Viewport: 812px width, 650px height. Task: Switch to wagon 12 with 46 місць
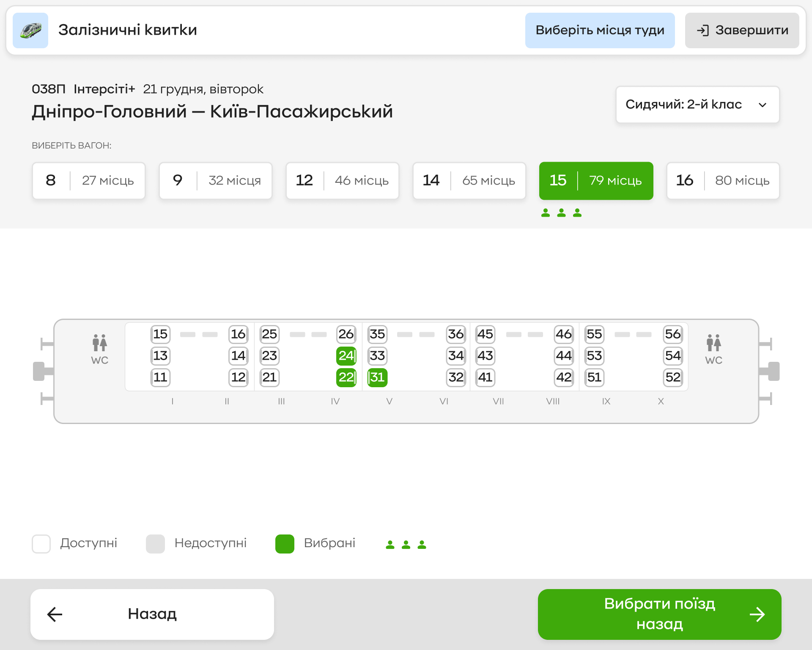pos(343,181)
